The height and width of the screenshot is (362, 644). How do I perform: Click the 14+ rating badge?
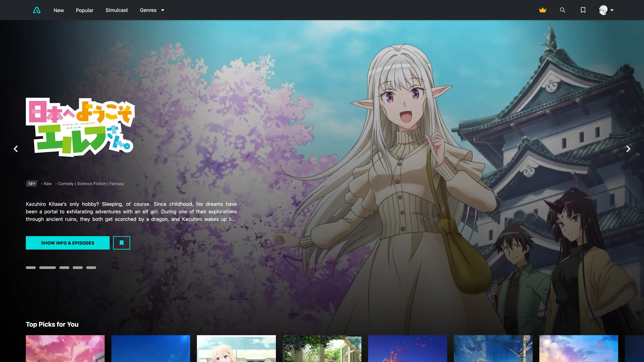[x=32, y=184]
